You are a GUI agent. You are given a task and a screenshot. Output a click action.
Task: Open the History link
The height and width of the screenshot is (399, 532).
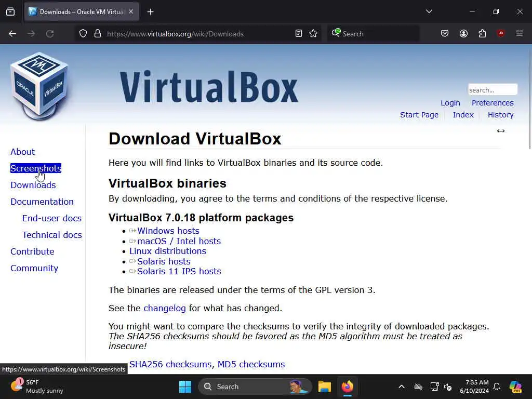[x=500, y=115]
